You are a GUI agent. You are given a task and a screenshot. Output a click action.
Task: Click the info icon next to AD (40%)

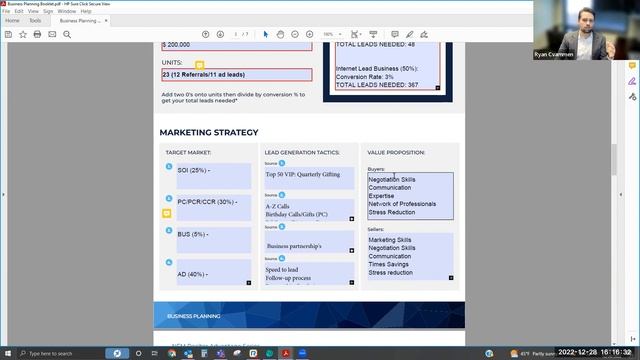click(169, 262)
